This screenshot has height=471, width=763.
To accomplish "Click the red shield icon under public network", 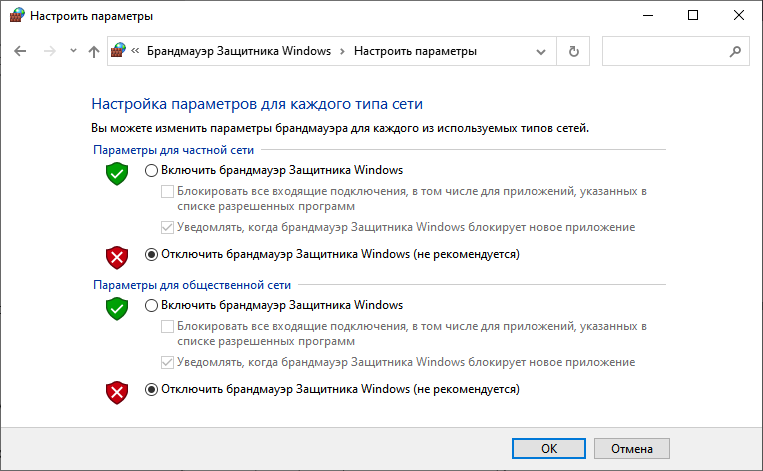I will click(x=118, y=393).
